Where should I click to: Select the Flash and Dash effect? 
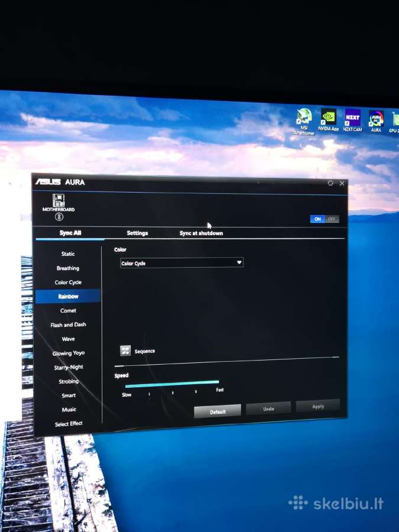pyautogui.click(x=68, y=325)
